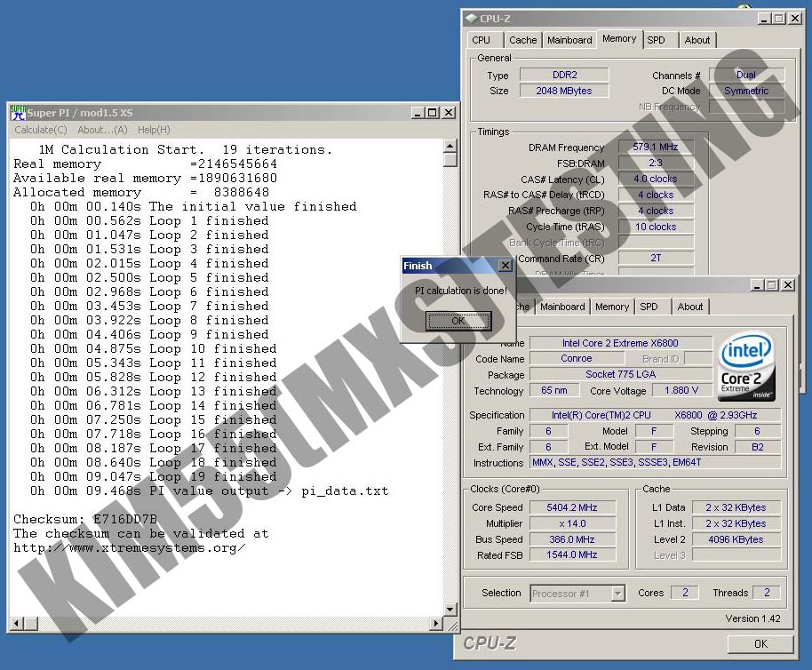The height and width of the screenshot is (670, 812).
Task: Open About tab in the CPU-Z CPU window
Action: [690, 307]
